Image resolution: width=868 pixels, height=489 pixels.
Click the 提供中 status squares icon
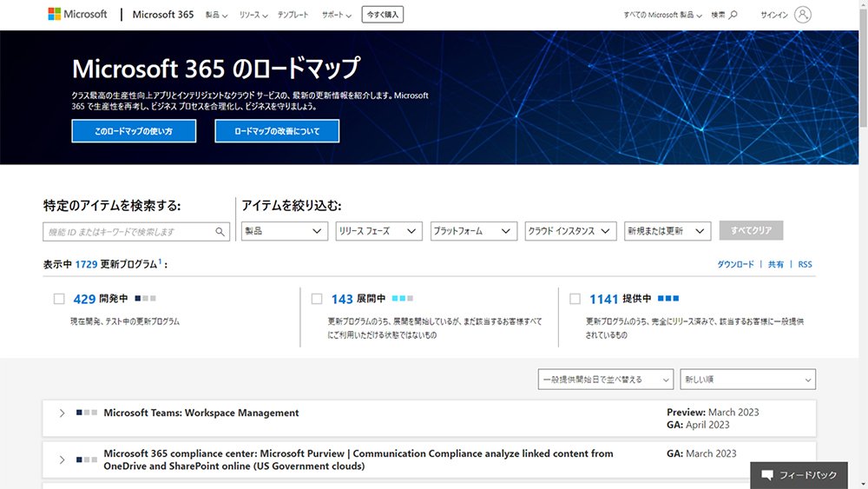[668, 299]
